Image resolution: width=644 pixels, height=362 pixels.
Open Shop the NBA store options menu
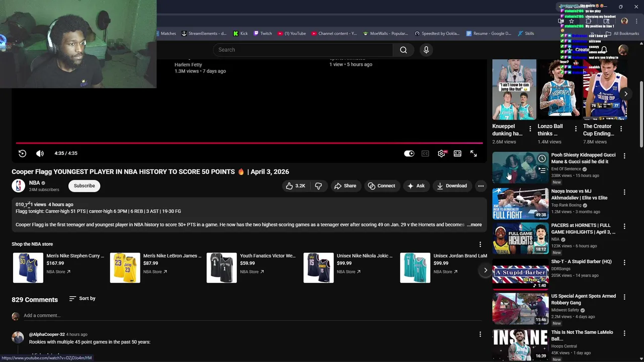coord(480,244)
